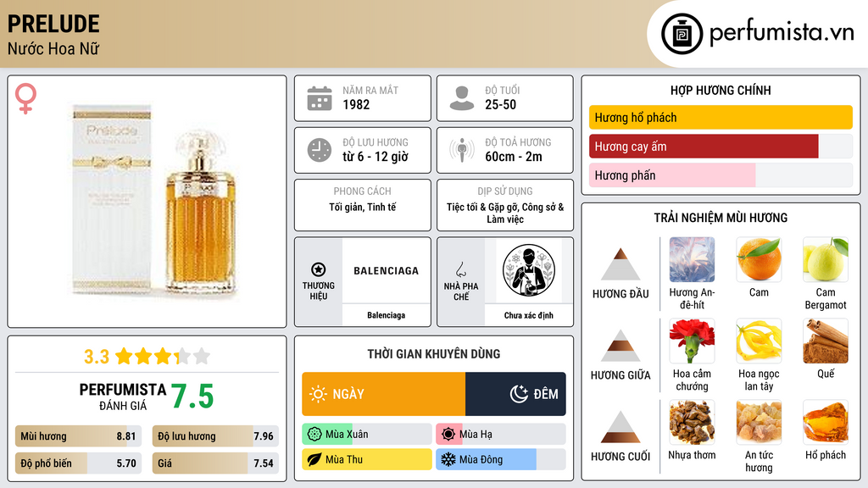Click the nose icon above Nhà pha chế
Screen dimensions: 868x488
click(x=460, y=269)
